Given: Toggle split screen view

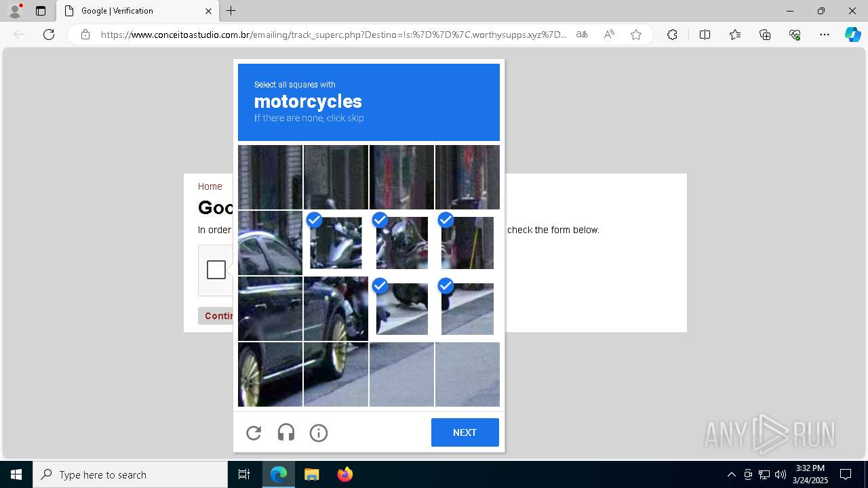Looking at the screenshot, I should click(705, 35).
